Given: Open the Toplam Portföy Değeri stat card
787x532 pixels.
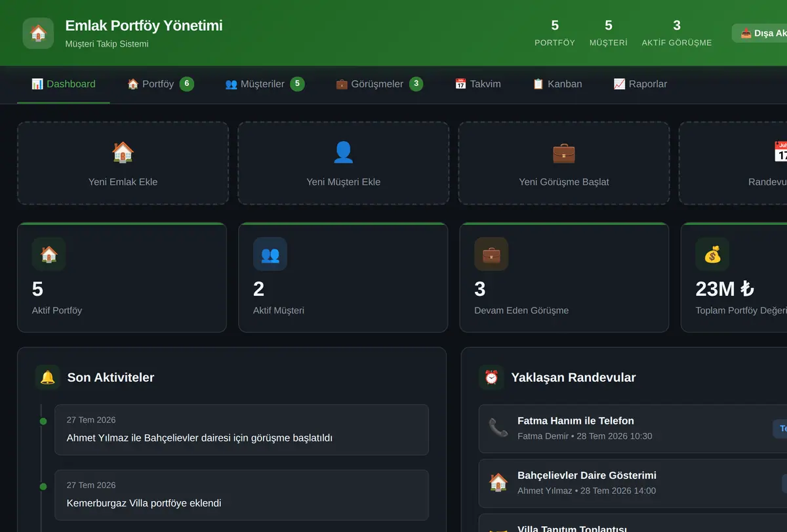Looking at the screenshot, I should [734, 277].
